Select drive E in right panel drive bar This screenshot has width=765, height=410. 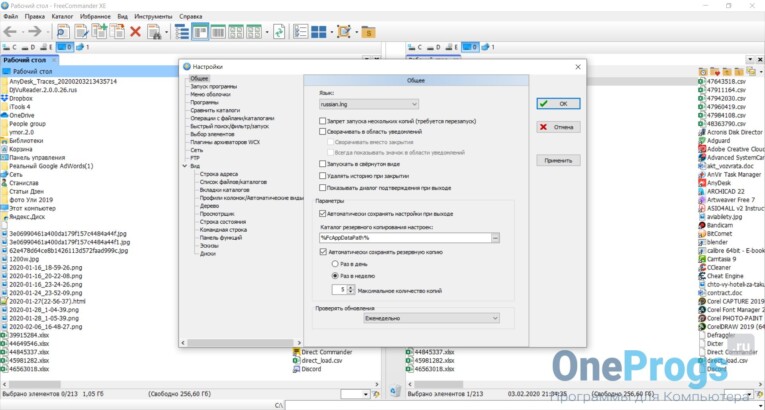pos(450,47)
